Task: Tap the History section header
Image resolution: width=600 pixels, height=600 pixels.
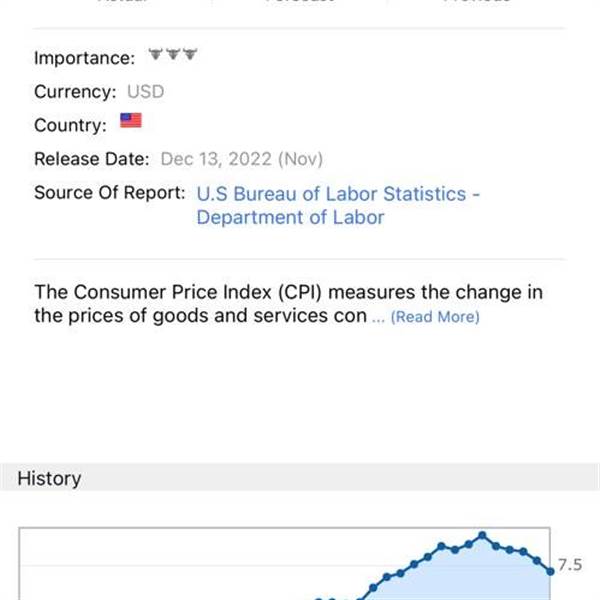Action: (x=300, y=478)
